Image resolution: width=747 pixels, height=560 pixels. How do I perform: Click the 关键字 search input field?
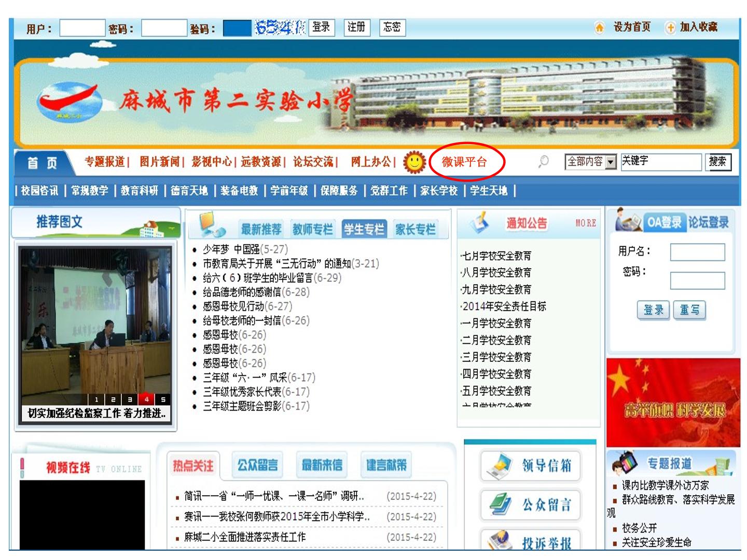(661, 162)
